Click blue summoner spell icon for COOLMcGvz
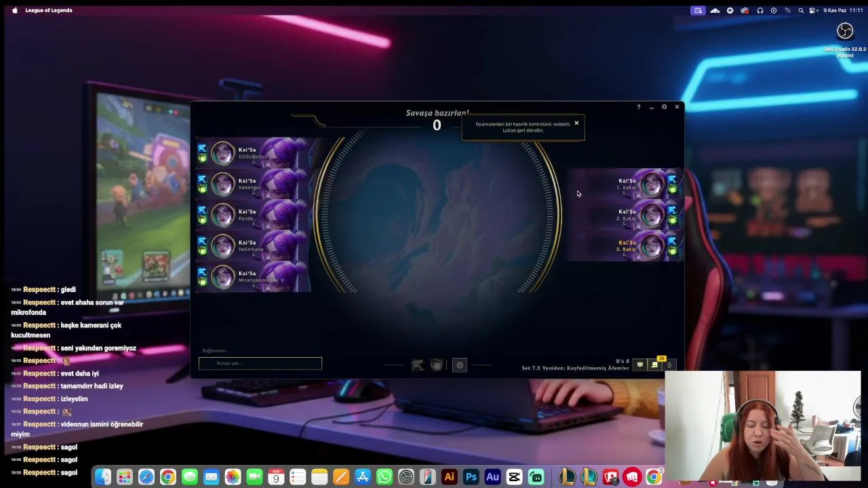868x488 pixels. pyautogui.click(x=202, y=148)
